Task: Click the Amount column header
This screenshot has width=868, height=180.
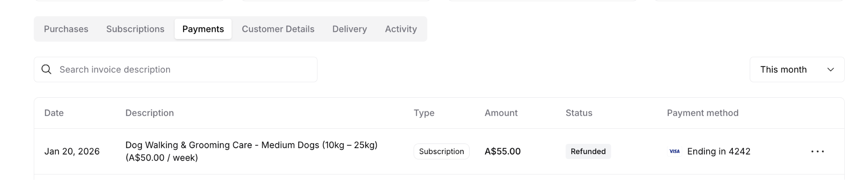Action: click(501, 113)
